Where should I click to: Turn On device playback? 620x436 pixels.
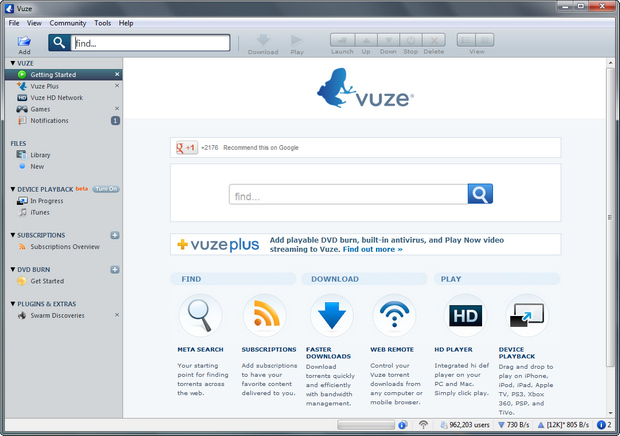pos(106,189)
